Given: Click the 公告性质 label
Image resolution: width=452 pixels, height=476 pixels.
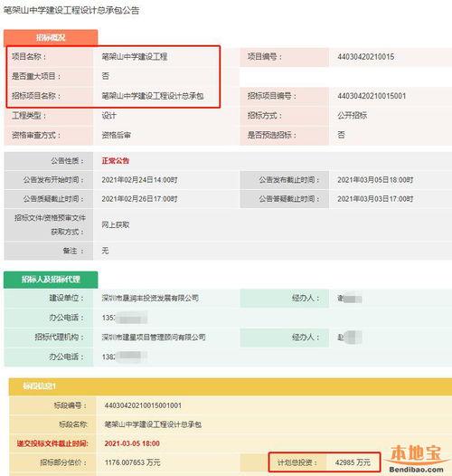Looking at the screenshot, I should click(x=67, y=160).
